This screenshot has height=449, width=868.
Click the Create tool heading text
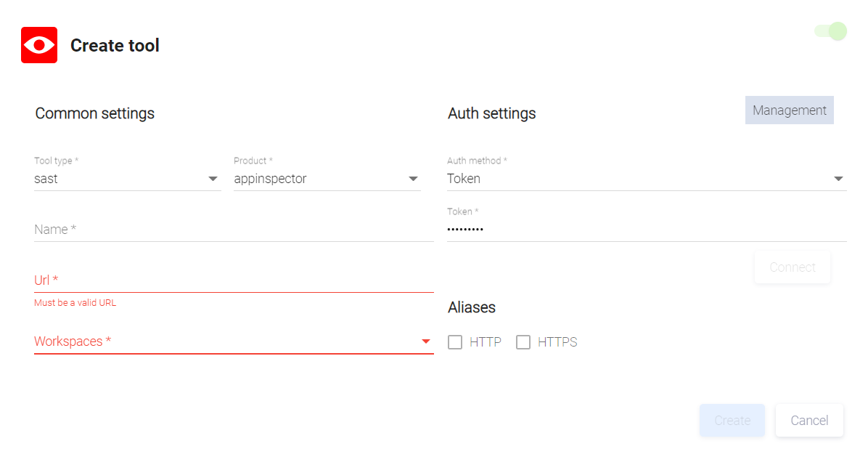tap(115, 45)
